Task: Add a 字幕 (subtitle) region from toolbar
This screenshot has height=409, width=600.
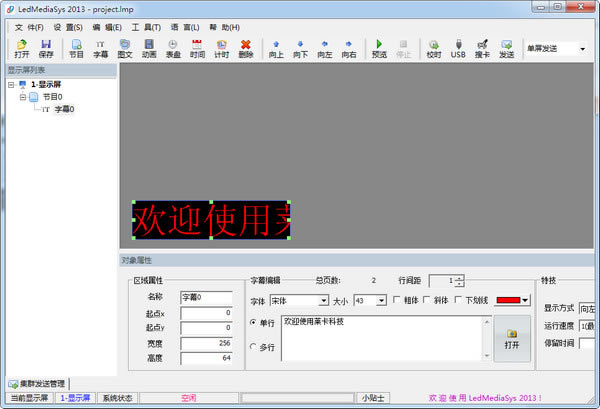Action: click(x=101, y=49)
